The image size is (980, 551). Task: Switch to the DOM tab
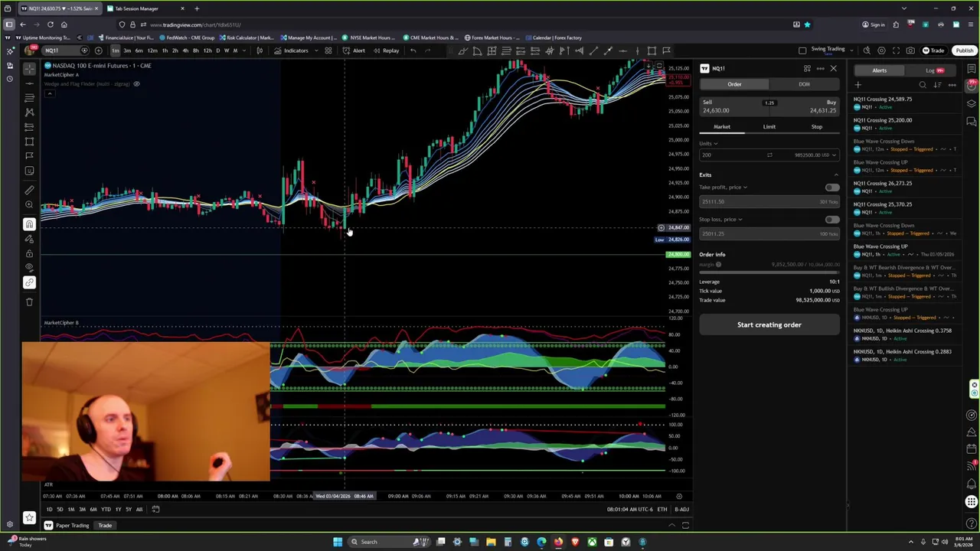(804, 84)
